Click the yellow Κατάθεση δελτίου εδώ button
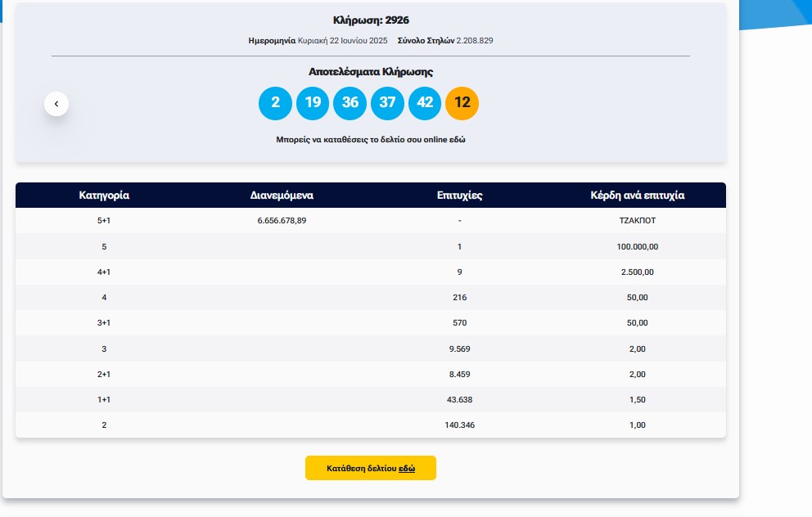 (x=371, y=468)
